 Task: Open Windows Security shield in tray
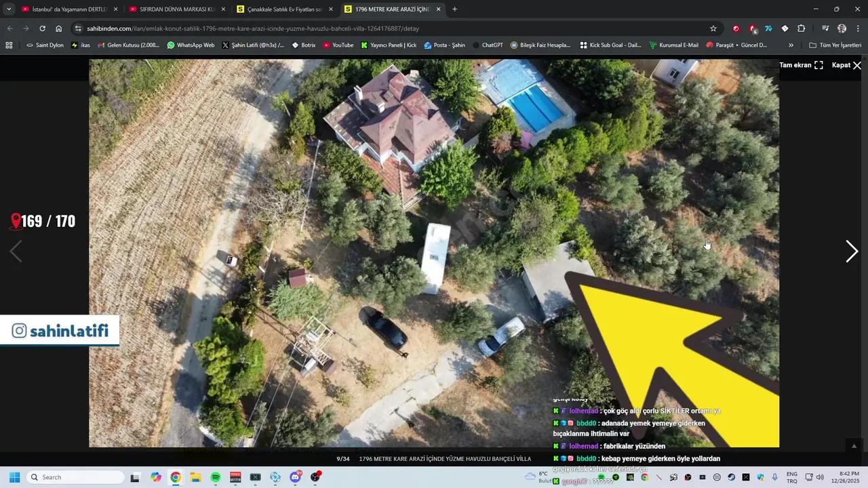click(760, 477)
